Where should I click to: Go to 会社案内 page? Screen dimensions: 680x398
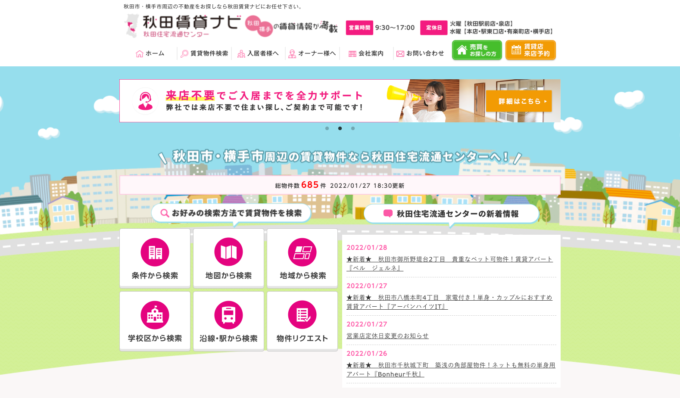pyautogui.click(x=366, y=53)
